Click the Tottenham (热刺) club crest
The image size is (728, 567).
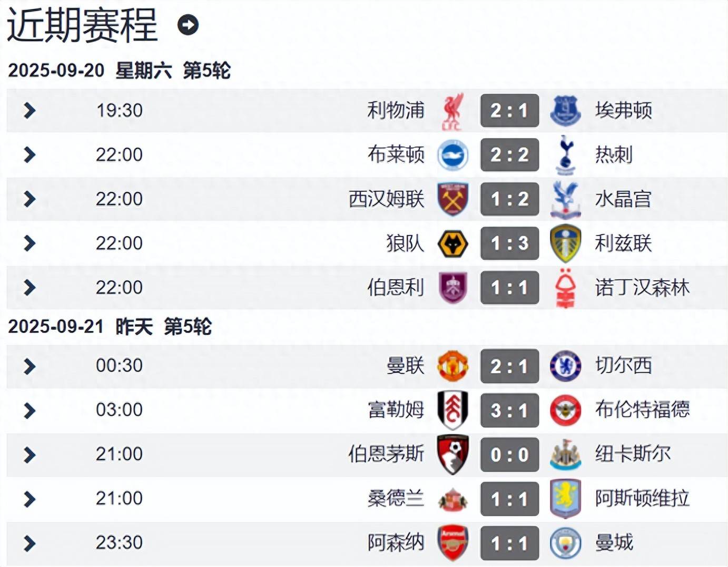565,155
